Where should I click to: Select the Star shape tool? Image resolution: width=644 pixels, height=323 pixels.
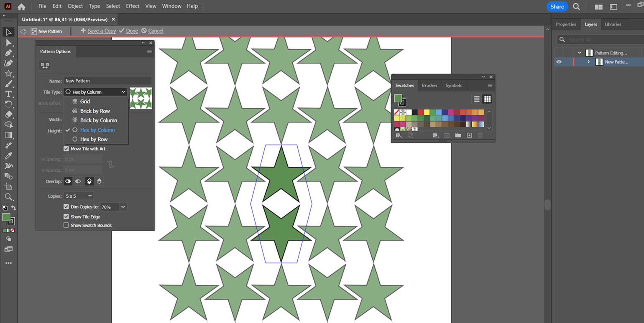click(x=8, y=74)
